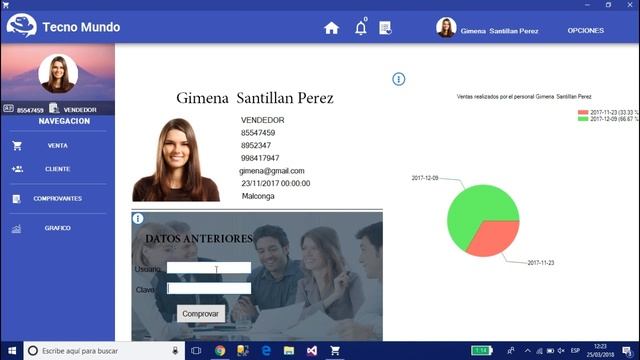Open the OPCIONES menu
The height and width of the screenshot is (360, 640).
coord(586,31)
